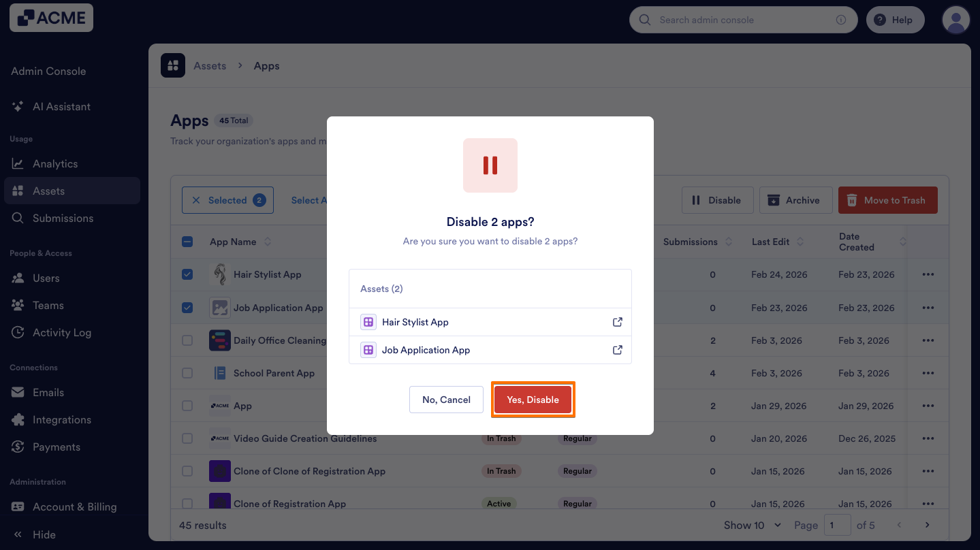Click the search info icon

click(841, 20)
